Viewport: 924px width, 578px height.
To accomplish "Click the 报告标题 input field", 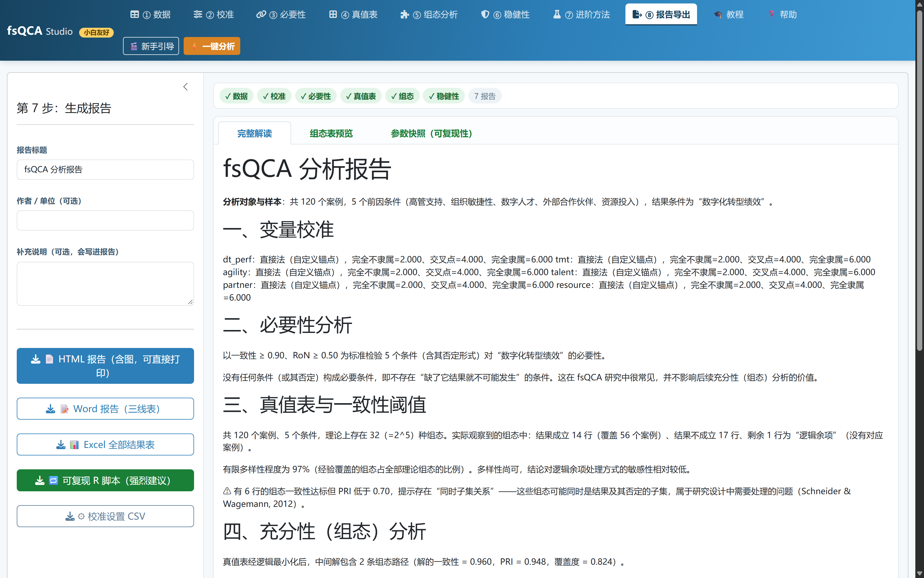I will point(105,170).
